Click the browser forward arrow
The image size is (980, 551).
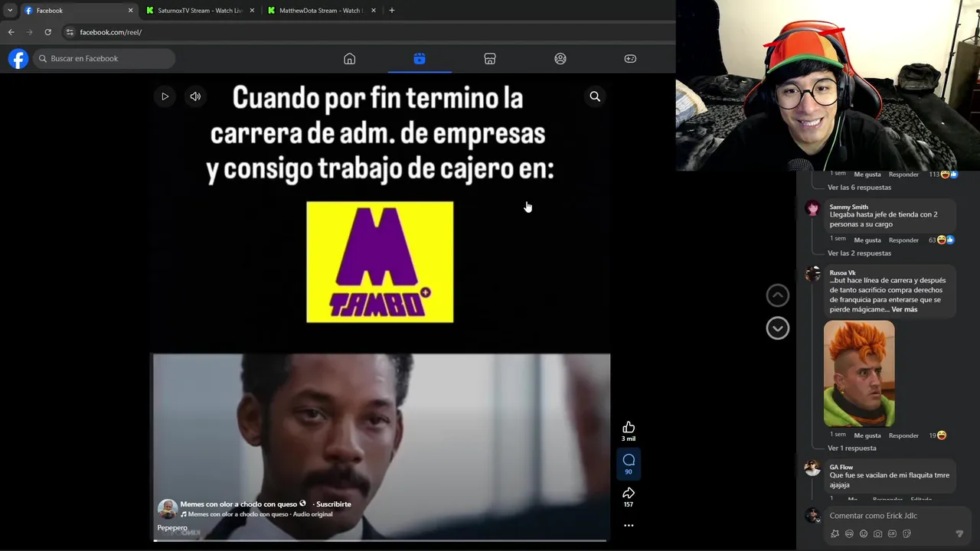tap(29, 32)
